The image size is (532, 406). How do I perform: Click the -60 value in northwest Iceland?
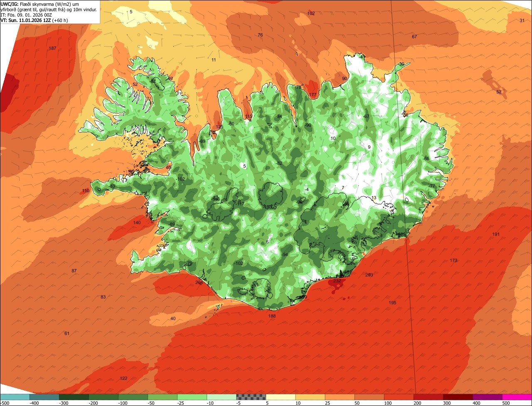(232, 124)
